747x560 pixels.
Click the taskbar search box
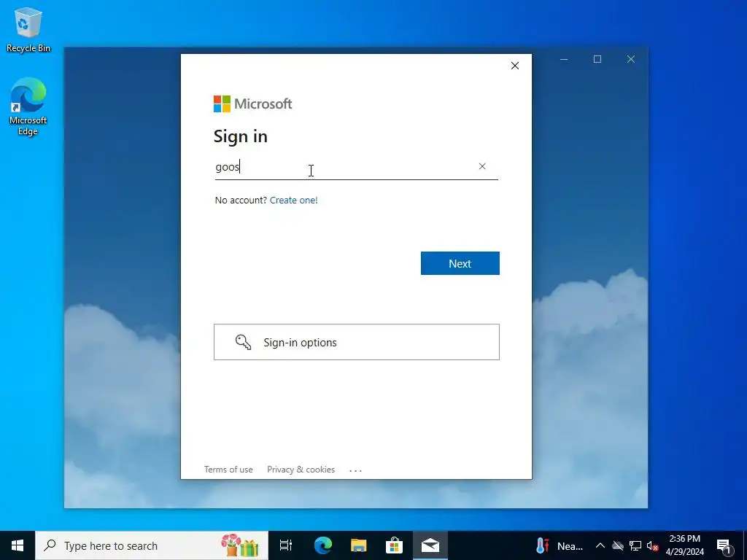[x=152, y=545]
